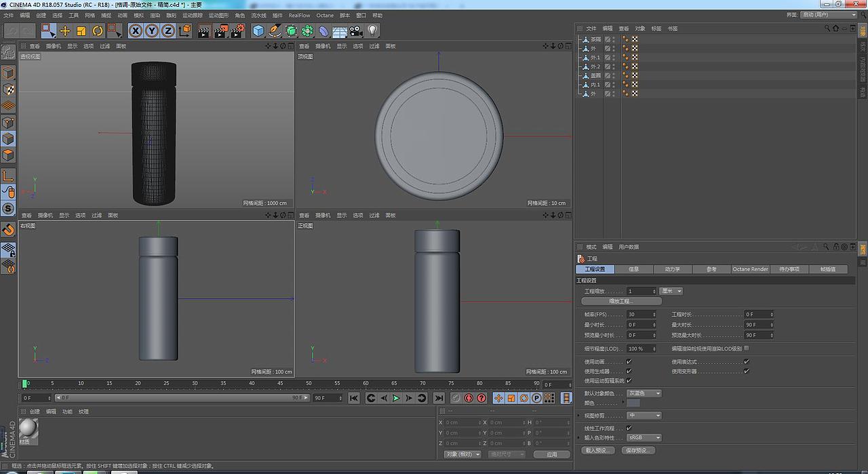
Task: Toggle 使用生成器 checkbox
Action: (629, 372)
